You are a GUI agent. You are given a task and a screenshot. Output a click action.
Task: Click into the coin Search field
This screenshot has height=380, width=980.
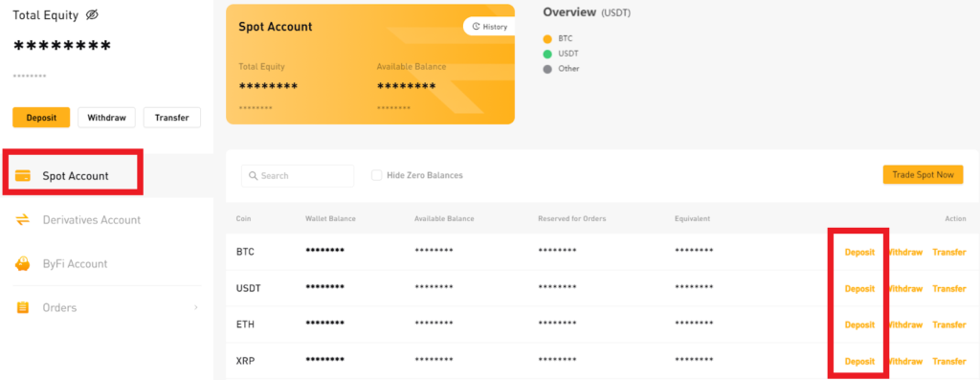point(298,175)
